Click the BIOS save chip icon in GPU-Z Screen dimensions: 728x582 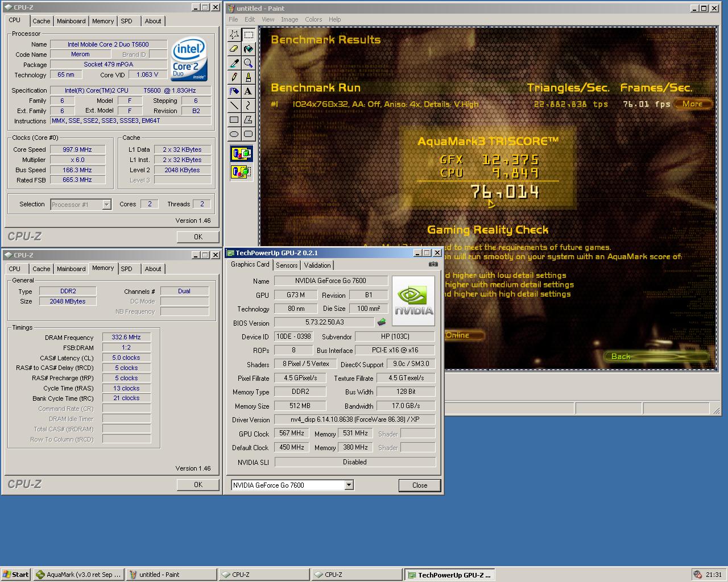[382, 322]
